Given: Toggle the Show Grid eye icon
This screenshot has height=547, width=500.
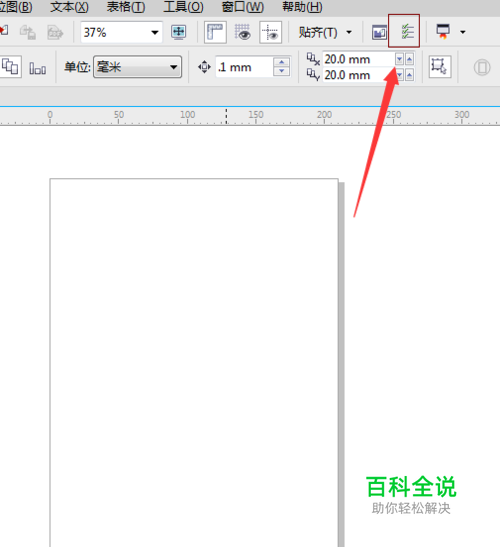Looking at the screenshot, I should point(242,32).
